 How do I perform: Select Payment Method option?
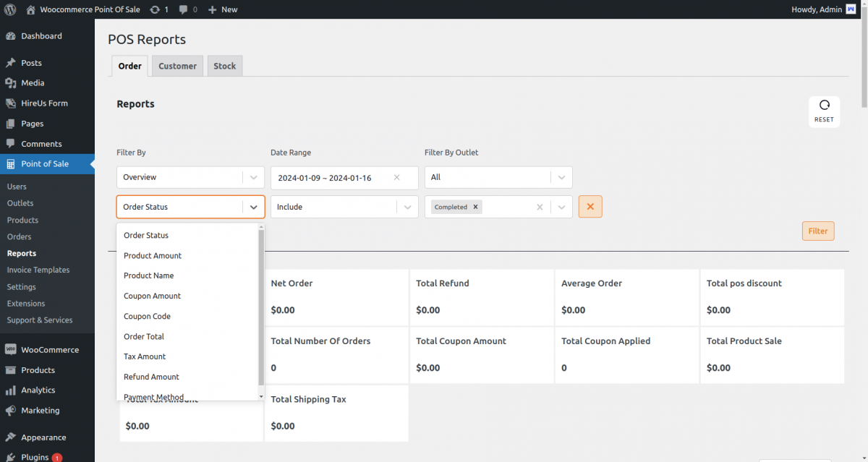187,395
